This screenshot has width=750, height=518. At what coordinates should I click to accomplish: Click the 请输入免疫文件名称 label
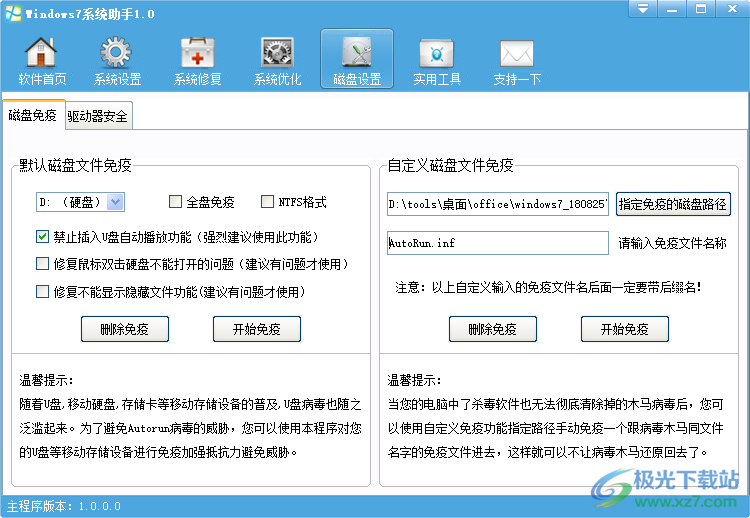672,243
